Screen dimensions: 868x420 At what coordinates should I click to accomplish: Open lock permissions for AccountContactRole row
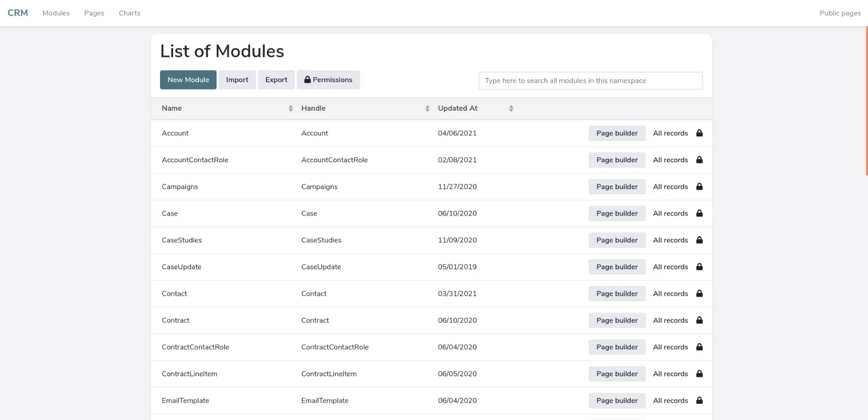tap(700, 160)
